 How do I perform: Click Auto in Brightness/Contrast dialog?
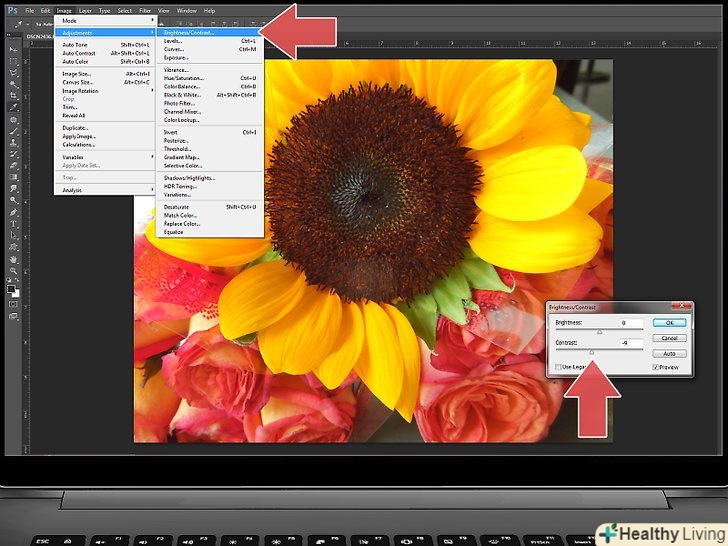coord(669,353)
